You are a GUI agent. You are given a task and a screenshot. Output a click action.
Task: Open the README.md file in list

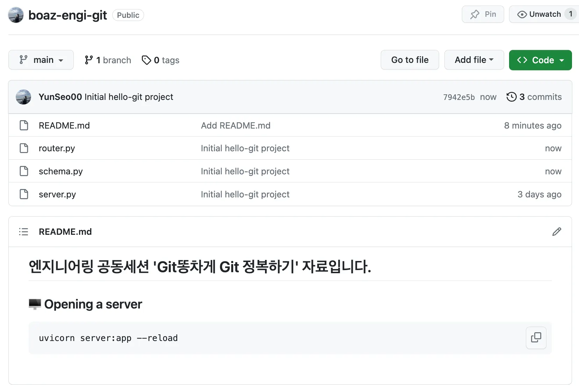tap(64, 125)
